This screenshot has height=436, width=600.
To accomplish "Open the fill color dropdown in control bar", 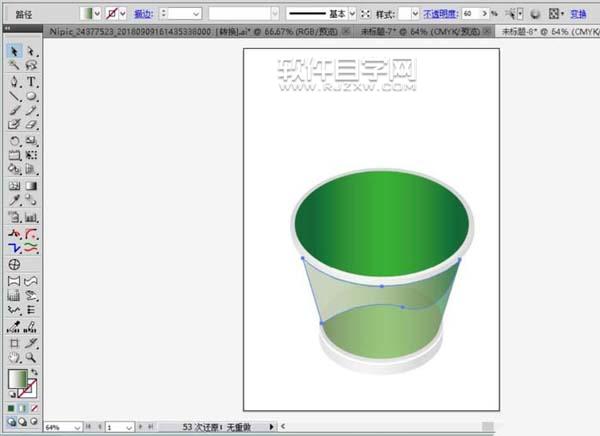I will coord(97,14).
